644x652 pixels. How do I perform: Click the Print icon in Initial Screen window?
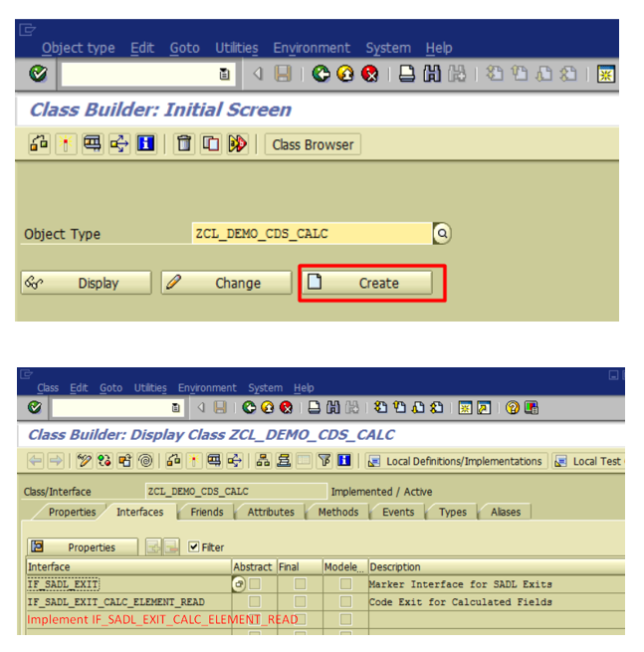406,74
